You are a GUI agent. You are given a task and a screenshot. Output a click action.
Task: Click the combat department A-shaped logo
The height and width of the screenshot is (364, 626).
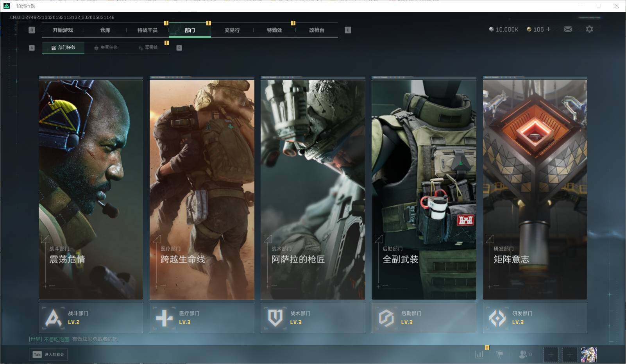click(x=54, y=318)
